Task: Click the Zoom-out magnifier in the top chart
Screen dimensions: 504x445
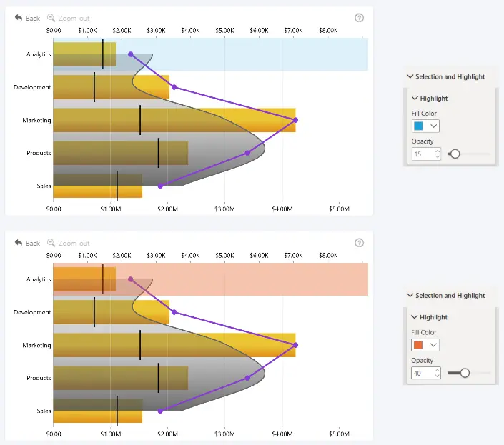Action: (51, 18)
